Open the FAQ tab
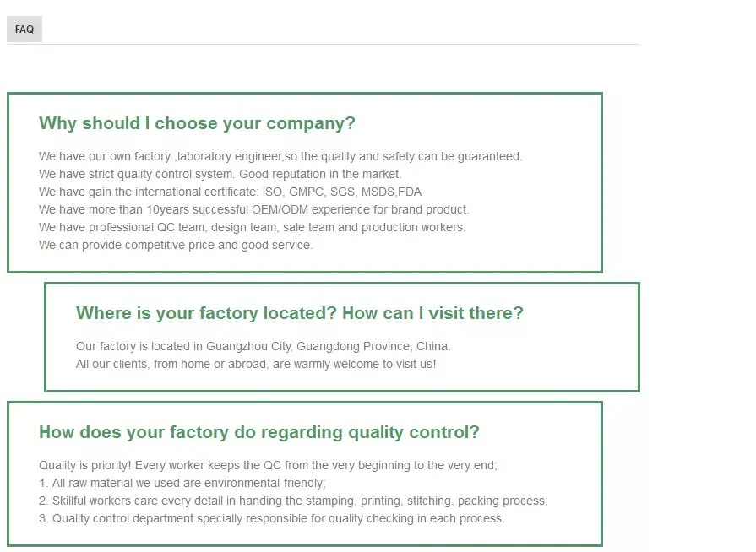The height and width of the screenshot is (552, 756). point(24,30)
